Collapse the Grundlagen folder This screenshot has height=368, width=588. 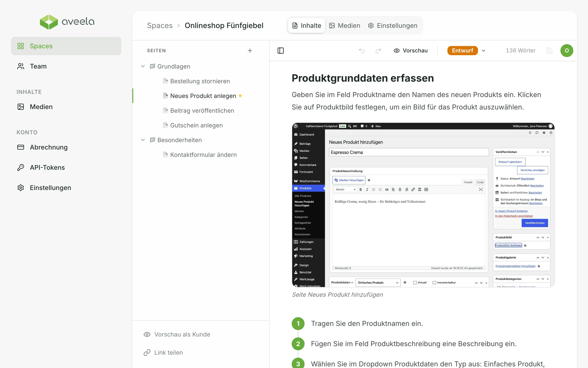coord(143,66)
